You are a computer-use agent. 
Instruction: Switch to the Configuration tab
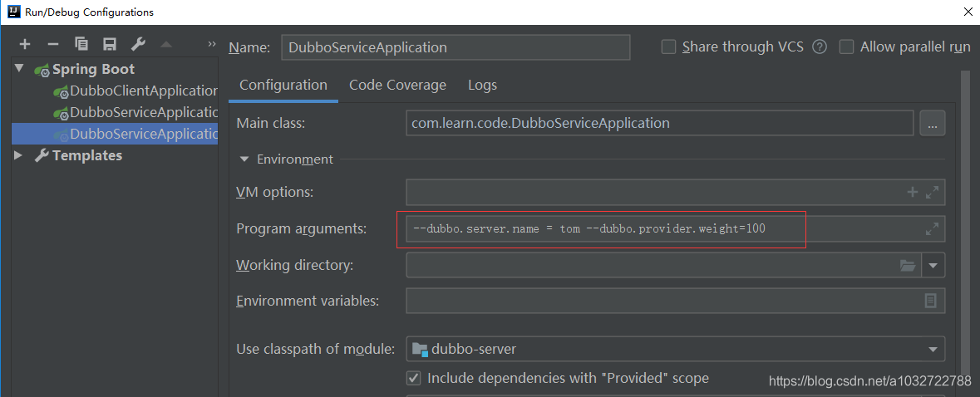click(x=283, y=85)
